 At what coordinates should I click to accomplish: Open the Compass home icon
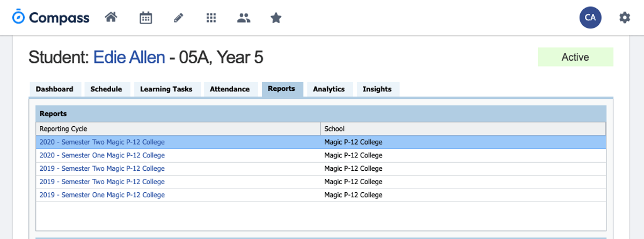pos(111,18)
